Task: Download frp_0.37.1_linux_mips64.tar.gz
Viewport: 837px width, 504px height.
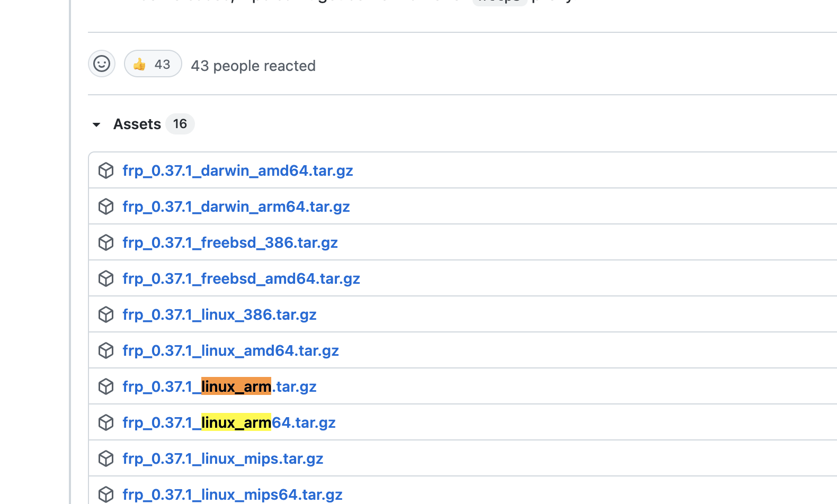Action: (x=232, y=494)
